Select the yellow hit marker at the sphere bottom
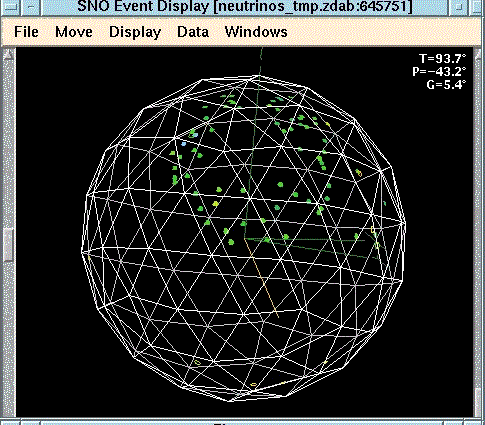Image resolution: width=485 pixels, height=425 pixels. (253, 385)
